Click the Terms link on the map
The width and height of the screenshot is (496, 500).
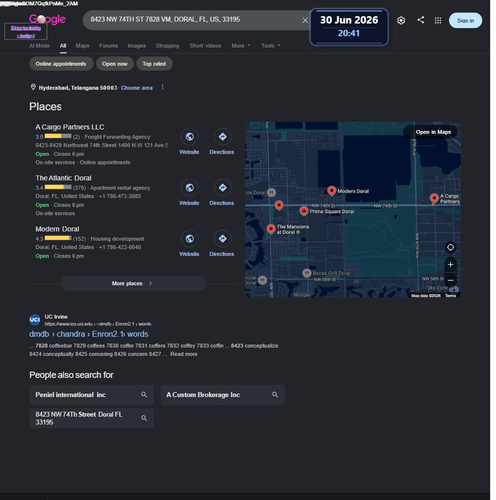tap(451, 296)
